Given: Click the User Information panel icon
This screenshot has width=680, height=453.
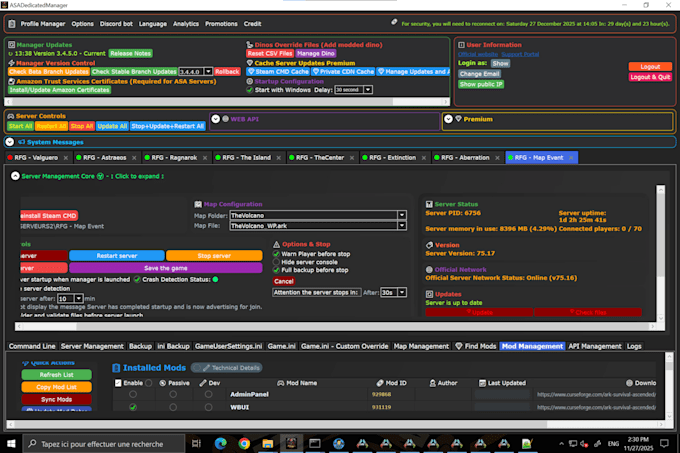Looking at the screenshot, I should [461, 45].
